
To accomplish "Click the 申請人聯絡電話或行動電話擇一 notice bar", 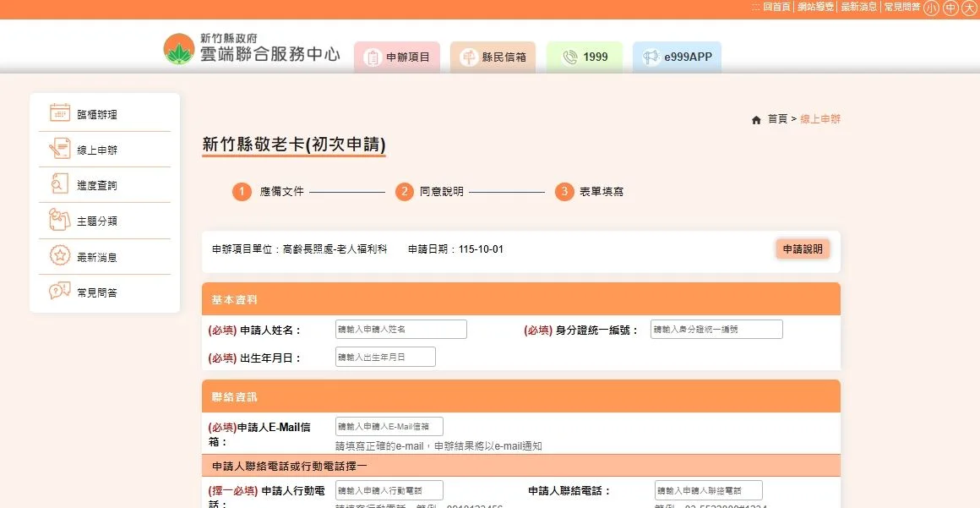I will coord(520,466).
